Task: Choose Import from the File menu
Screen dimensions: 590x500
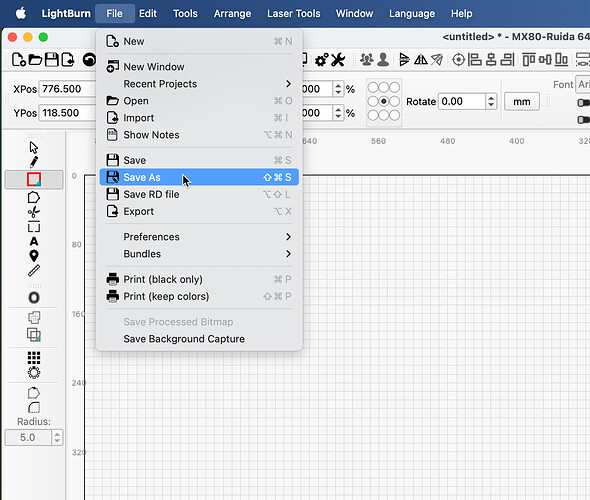Action: point(199,118)
